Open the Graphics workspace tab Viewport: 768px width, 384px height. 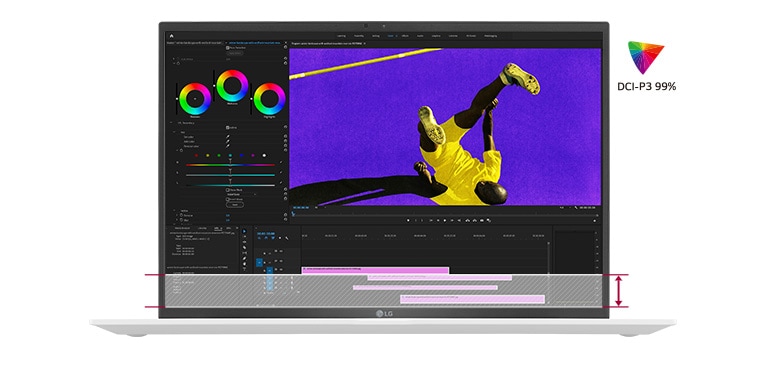tap(436, 36)
